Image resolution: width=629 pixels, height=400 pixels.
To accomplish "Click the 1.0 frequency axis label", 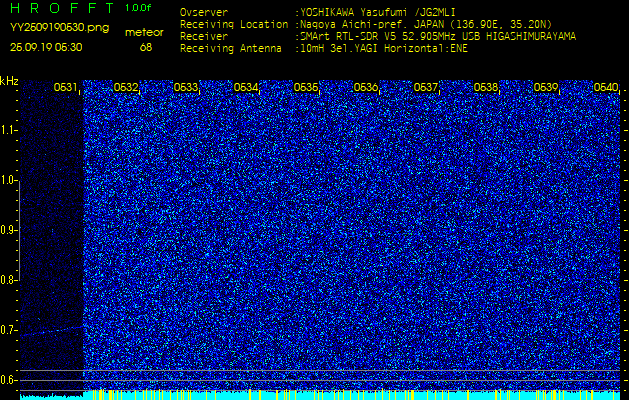I will (8, 180).
